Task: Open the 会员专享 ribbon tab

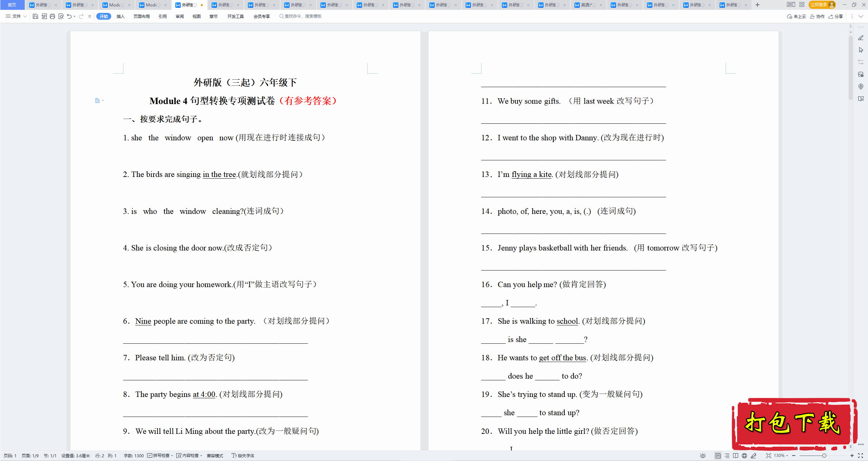Action: tap(262, 16)
